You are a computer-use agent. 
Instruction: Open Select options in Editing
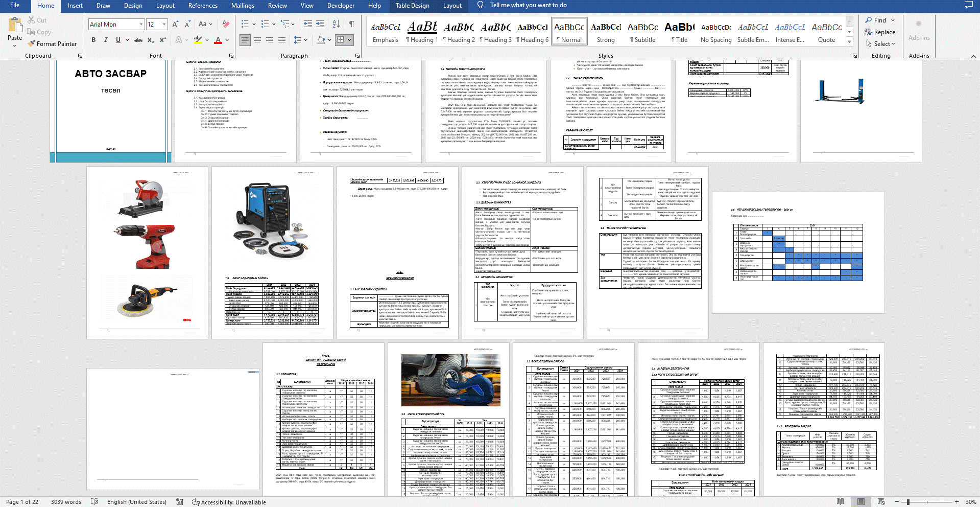tap(880, 44)
